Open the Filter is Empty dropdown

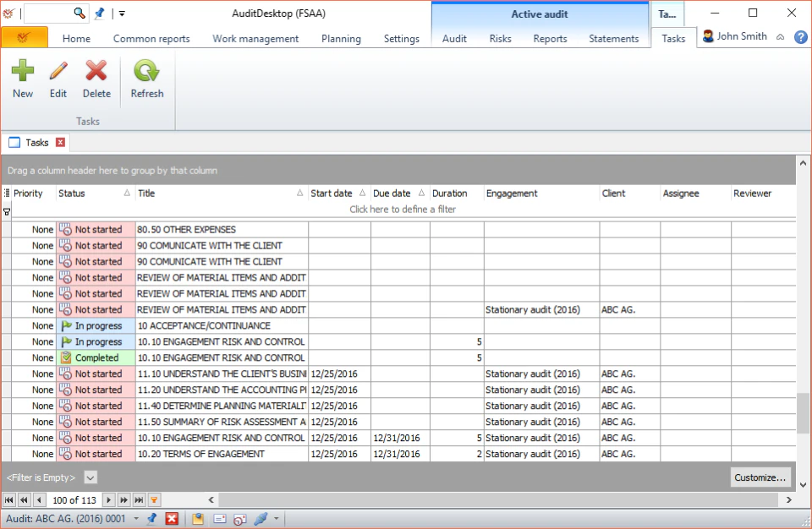(x=91, y=477)
